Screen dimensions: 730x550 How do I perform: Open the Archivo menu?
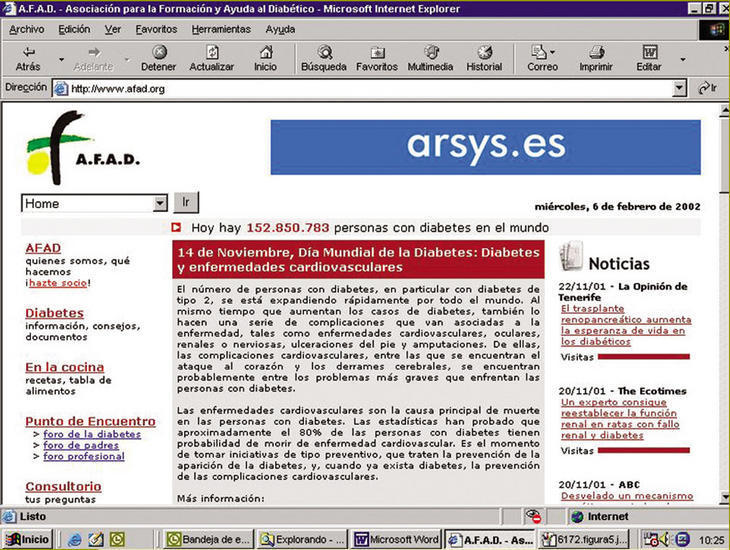pos(26,29)
